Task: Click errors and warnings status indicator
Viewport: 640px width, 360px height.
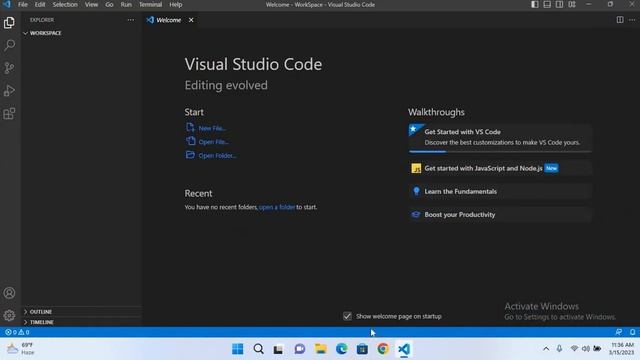Action: click(17, 332)
